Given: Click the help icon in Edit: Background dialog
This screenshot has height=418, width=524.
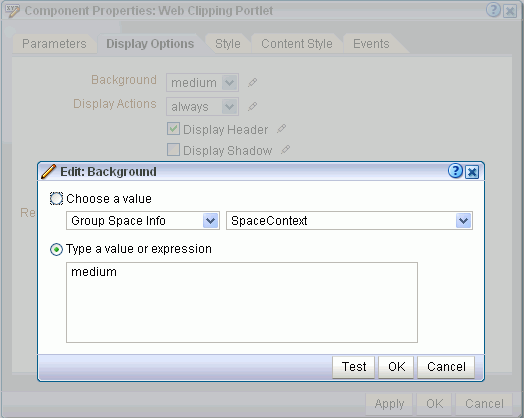Looking at the screenshot, I should [455, 171].
